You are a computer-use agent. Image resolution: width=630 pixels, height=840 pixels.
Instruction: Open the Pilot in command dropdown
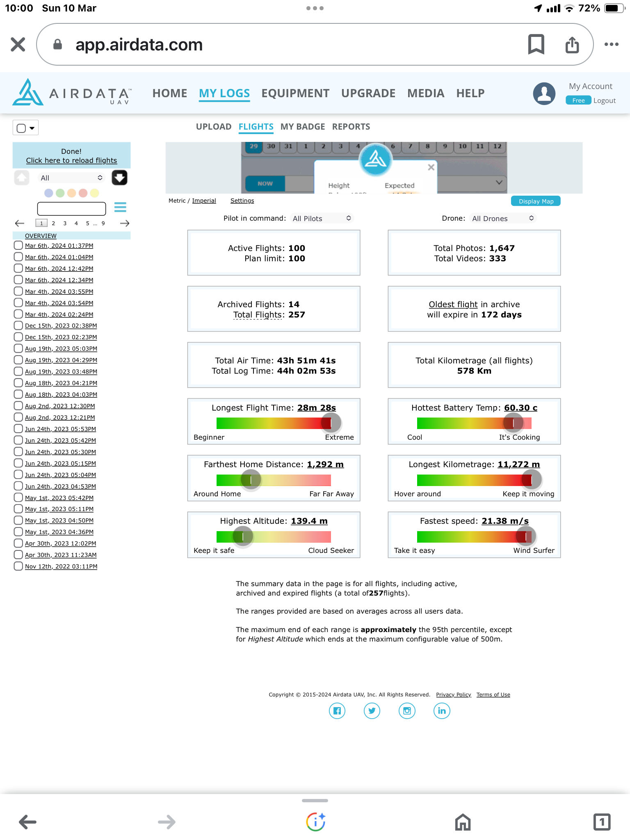(x=322, y=219)
